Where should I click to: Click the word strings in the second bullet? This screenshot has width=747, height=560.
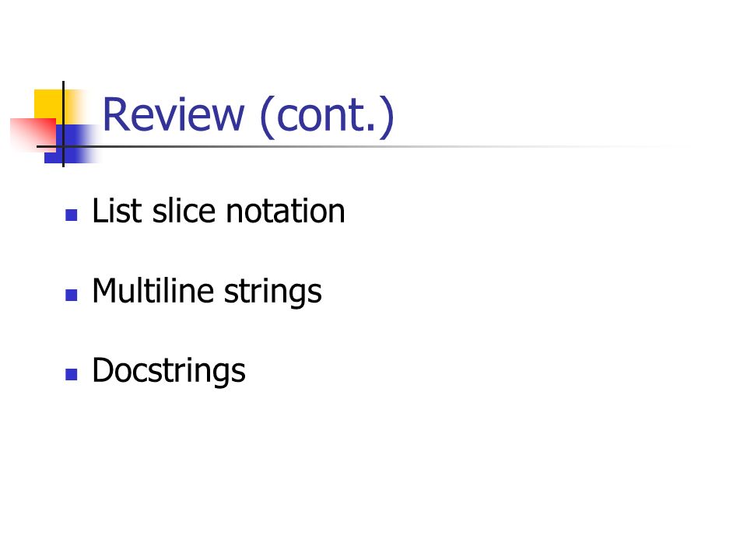click(x=273, y=292)
